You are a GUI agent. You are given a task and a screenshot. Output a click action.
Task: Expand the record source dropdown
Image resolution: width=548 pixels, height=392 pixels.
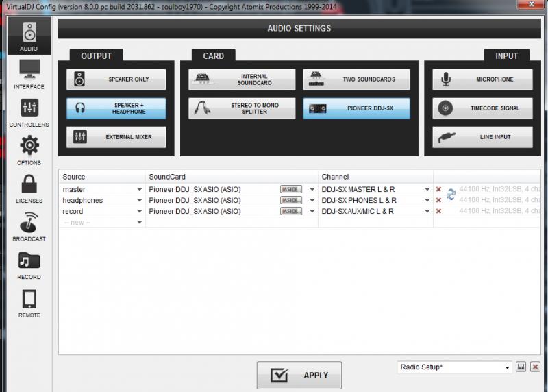point(140,211)
